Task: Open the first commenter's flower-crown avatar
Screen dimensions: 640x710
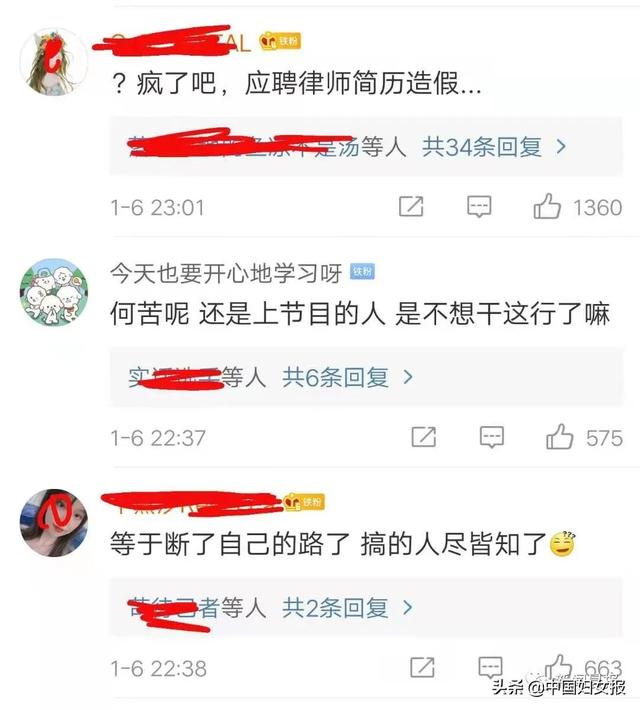Action: tap(54, 62)
